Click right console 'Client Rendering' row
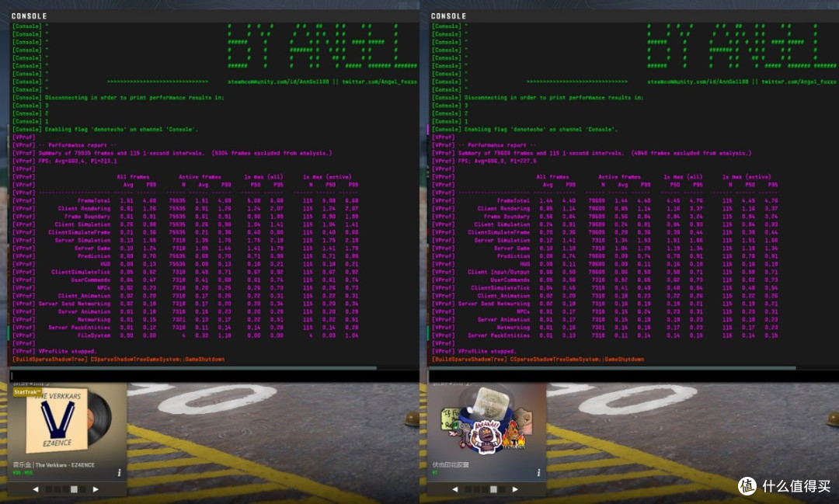 [x=605, y=209]
